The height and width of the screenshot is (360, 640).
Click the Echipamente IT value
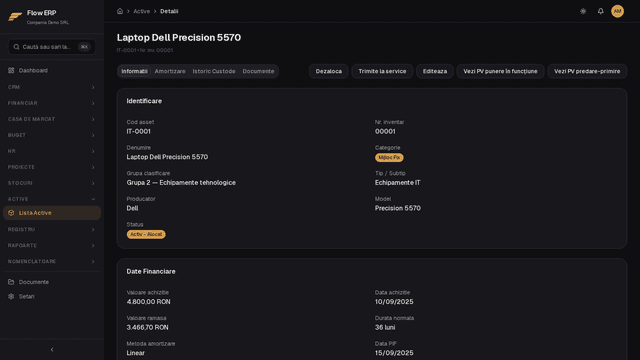coord(398,183)
